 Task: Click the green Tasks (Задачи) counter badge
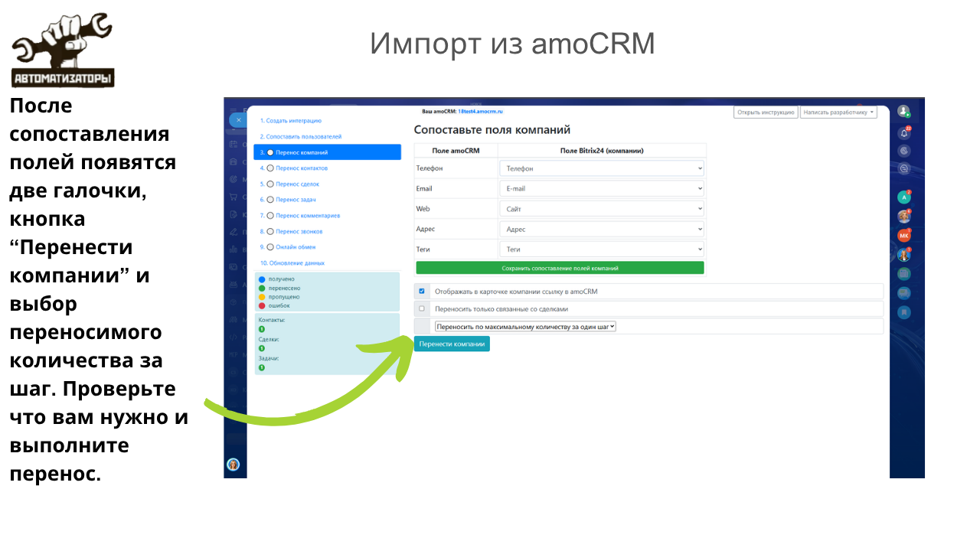[x=262, y=367]
